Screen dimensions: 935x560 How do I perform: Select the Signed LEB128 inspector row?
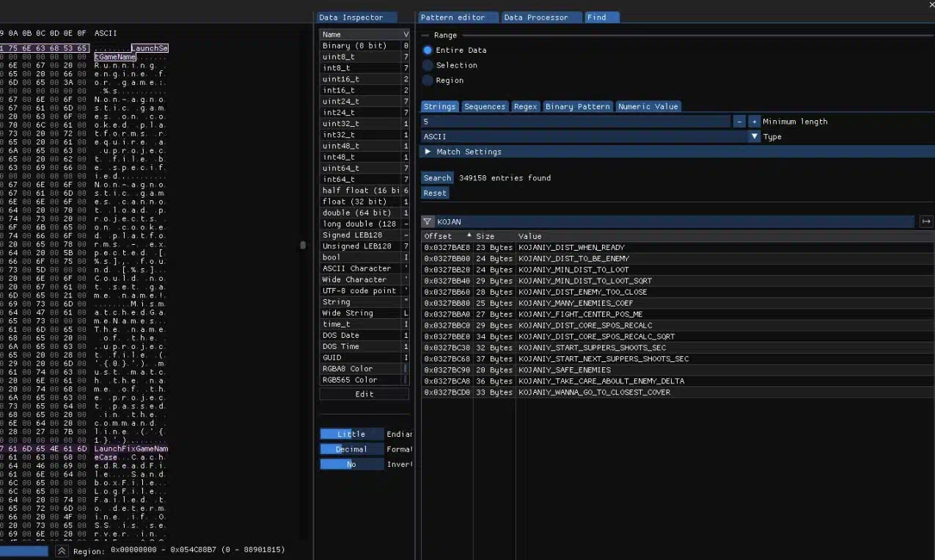point(364,235)
